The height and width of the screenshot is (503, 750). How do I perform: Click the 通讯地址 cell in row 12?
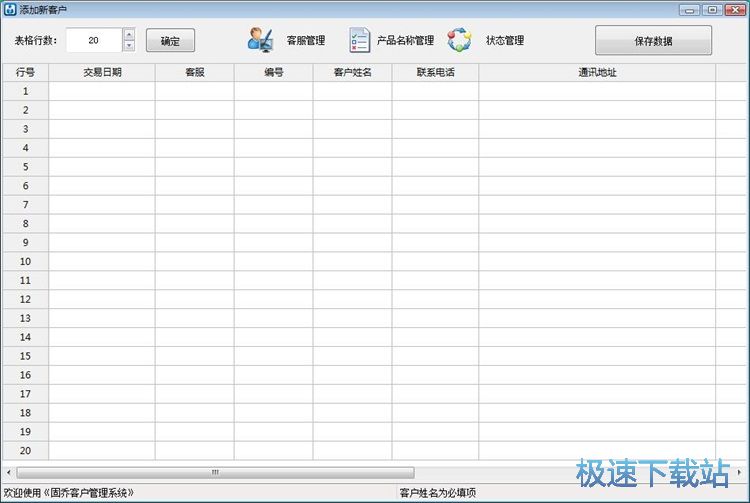(597, 299)
